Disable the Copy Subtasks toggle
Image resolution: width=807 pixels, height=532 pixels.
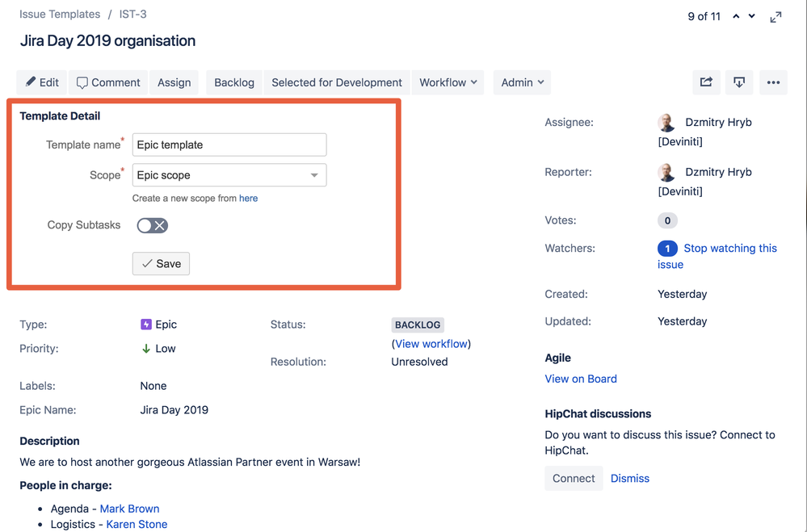(x=152, y=225)
